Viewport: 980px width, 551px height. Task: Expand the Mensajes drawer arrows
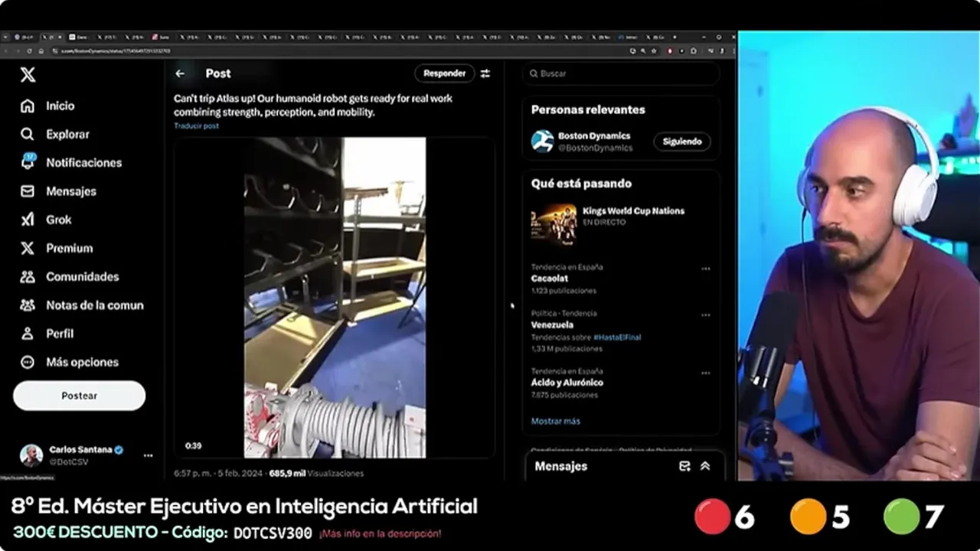(705, 466)
